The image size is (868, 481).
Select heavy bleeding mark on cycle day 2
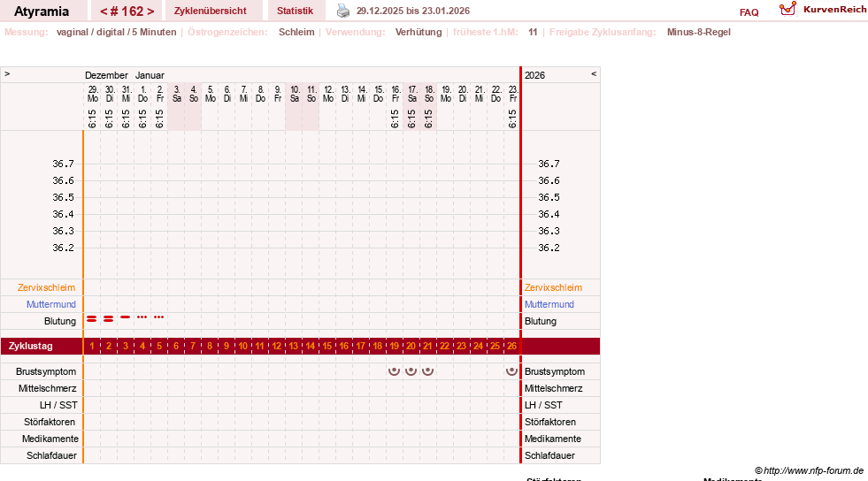109,318
